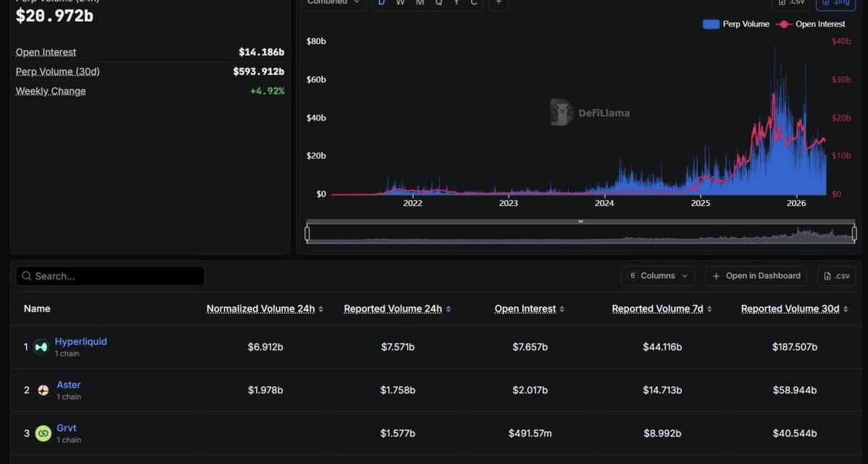Viewport: 868px width, 464px height.
Task: Click the Open Interest label in stats panel
Action: coord(46,52)
